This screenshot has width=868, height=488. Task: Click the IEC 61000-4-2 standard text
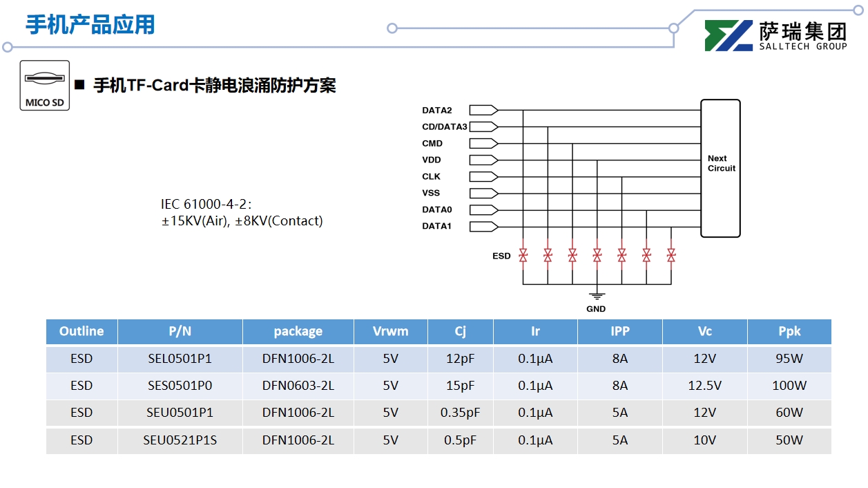(206, 205)
